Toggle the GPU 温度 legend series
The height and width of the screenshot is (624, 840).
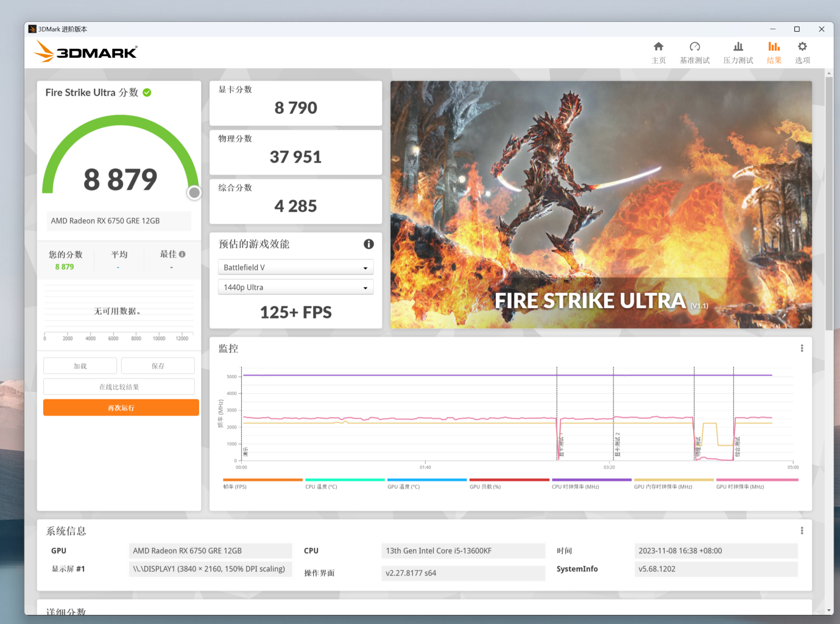pyautogui.click(x=427, y=484)
